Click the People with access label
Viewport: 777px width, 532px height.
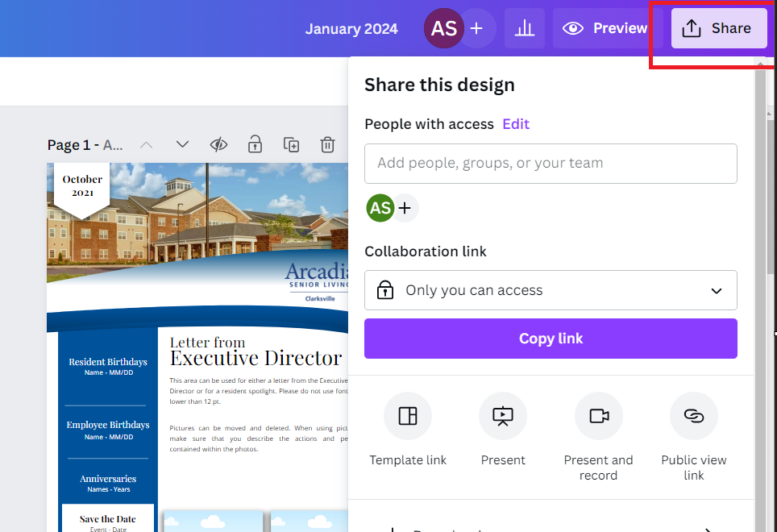point(429,124)
